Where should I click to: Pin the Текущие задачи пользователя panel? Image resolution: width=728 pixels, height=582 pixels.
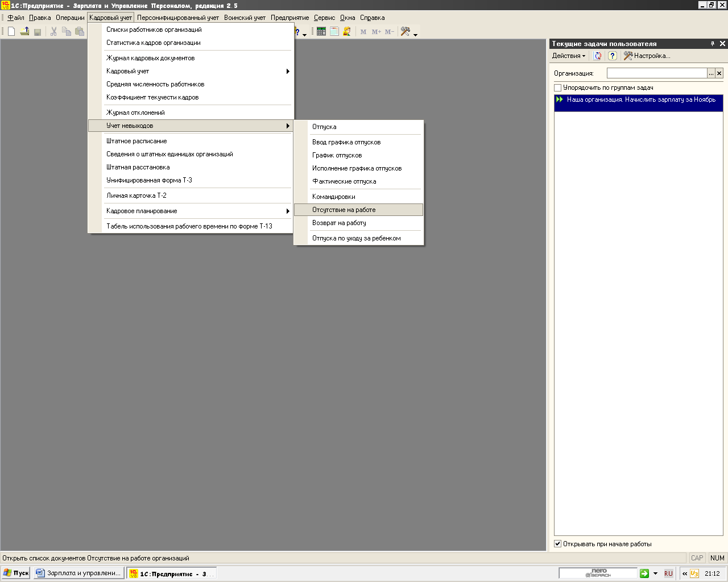pos(713,44)
